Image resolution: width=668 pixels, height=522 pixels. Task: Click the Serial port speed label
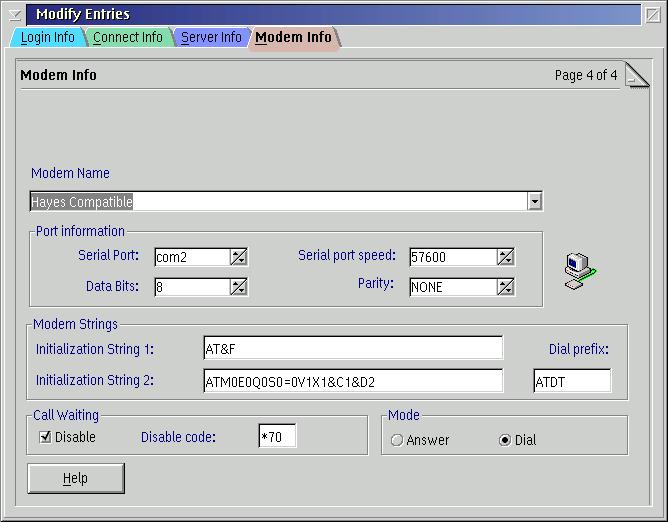[347, 256]
